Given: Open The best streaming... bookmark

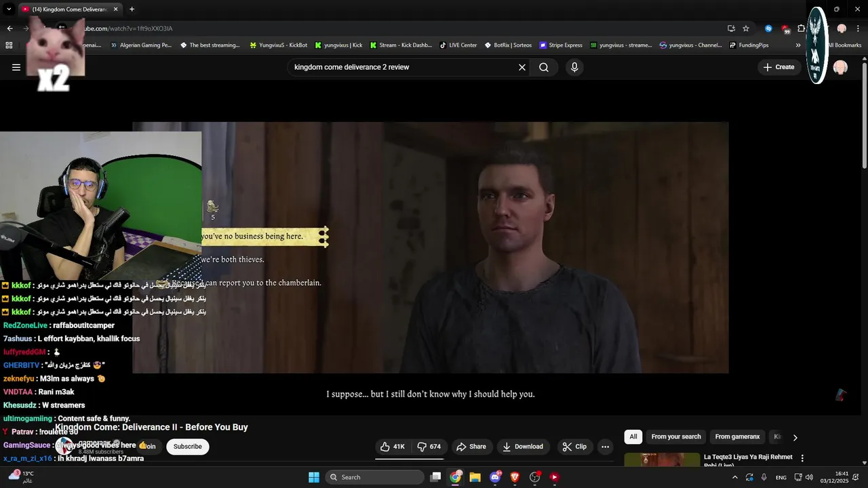Looking at the screenshot, I should [x=210, y=45].
